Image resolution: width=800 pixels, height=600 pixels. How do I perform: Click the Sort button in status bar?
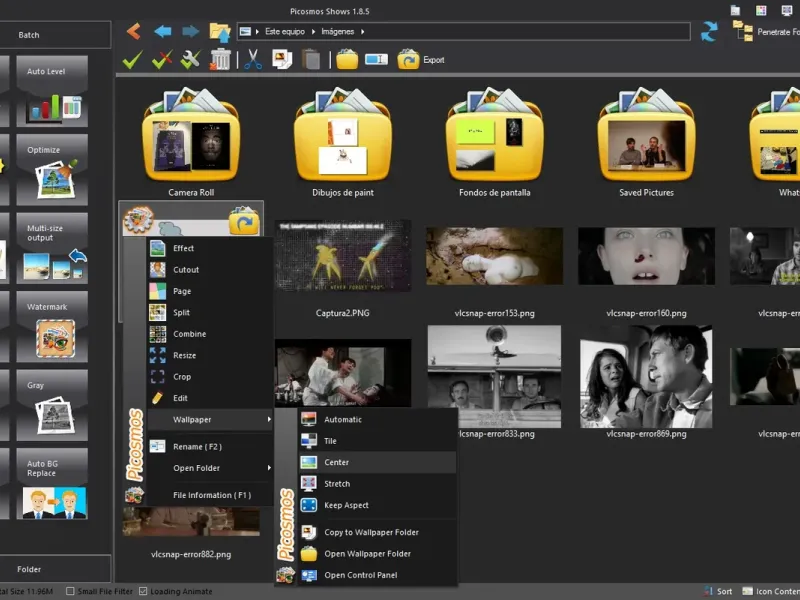[x=716, y=591]
